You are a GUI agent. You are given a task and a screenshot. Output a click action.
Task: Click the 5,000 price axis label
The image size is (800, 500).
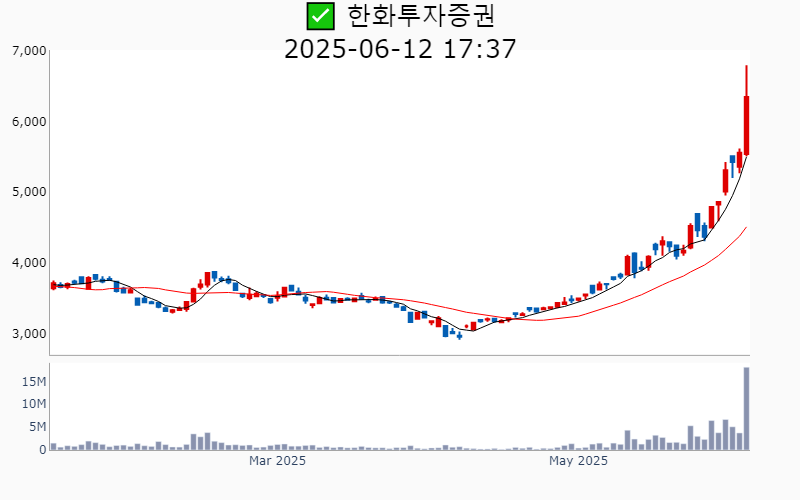coord(29,192)
